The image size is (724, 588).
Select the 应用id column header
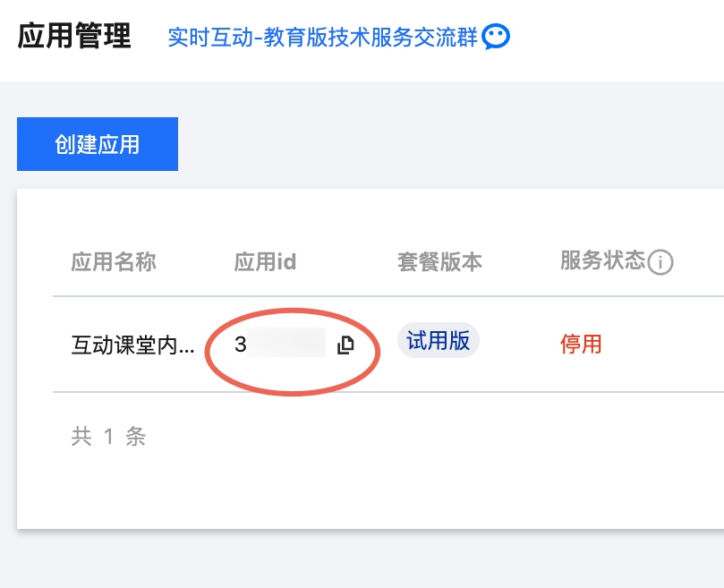(265, 262)
